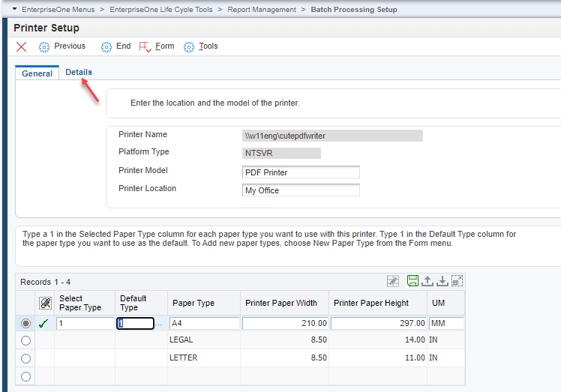This screenshot has height=392, width=561.
Task: Click the Printer Location input field
Action: (301, 190)
